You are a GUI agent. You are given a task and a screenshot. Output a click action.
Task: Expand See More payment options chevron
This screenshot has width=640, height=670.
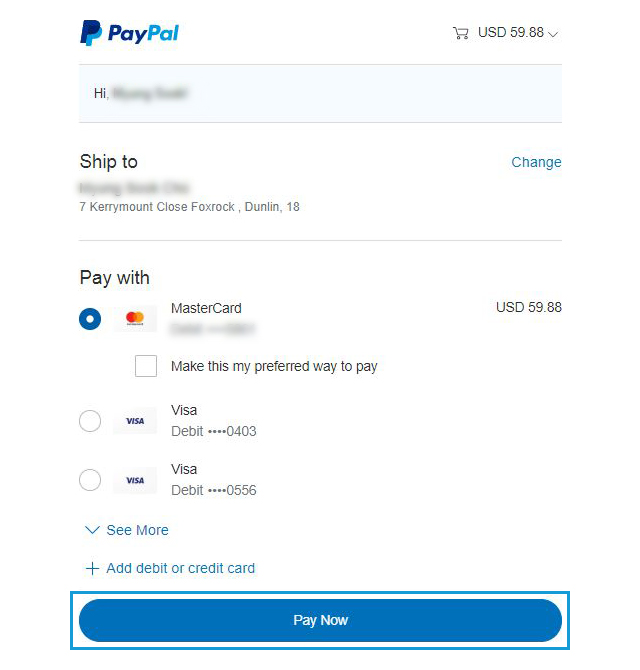click(92, 530)
